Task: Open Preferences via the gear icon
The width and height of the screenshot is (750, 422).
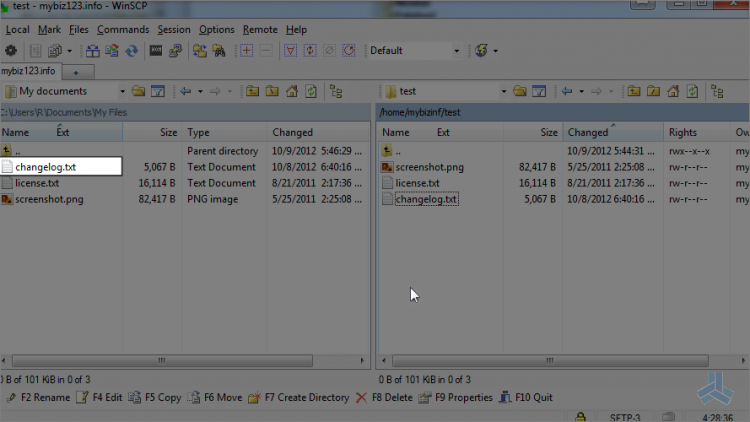Action: click(x=11, y=50)
